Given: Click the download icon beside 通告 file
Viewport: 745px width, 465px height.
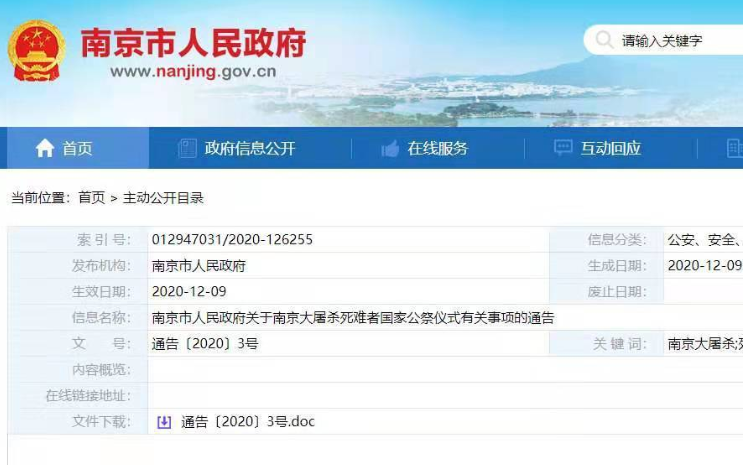Looking at the screenshot, I should tap(164, 422).
